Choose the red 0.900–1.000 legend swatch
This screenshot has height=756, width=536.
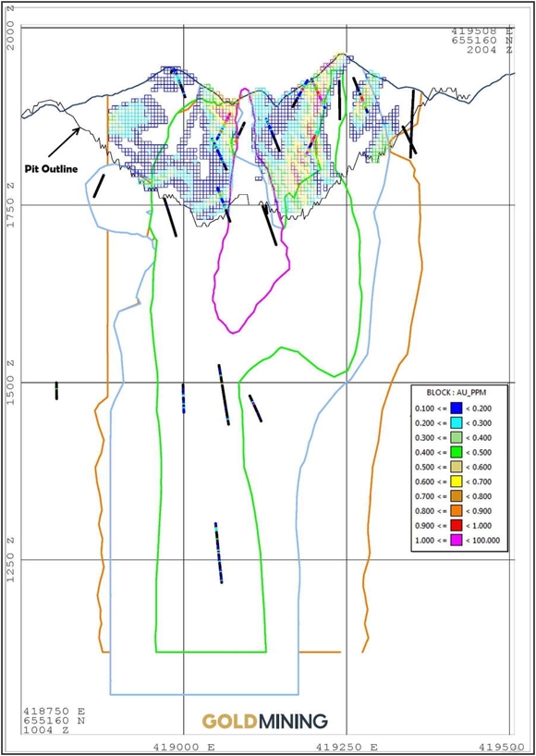tap(457, 526)
